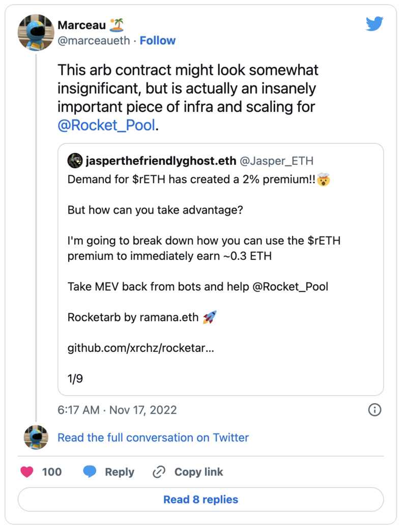The height and width of the screenshot is (532, 407).
Task: Click the copy link chain icon
Action: 159,472
